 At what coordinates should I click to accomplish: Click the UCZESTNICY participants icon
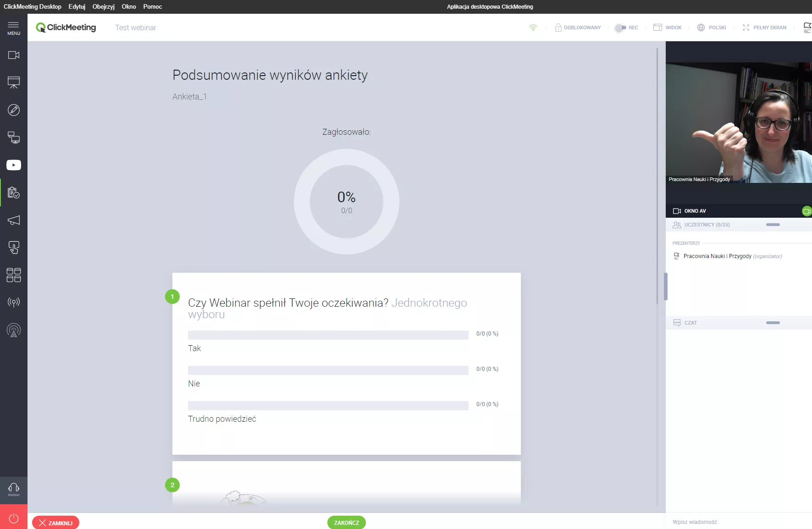pyautogui.click(x=677, y=225)
